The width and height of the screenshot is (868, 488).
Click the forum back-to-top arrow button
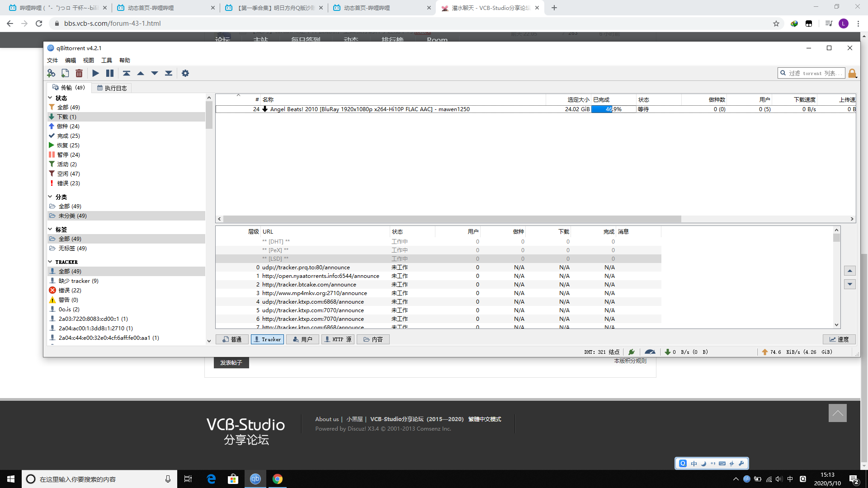click(837, 413)
